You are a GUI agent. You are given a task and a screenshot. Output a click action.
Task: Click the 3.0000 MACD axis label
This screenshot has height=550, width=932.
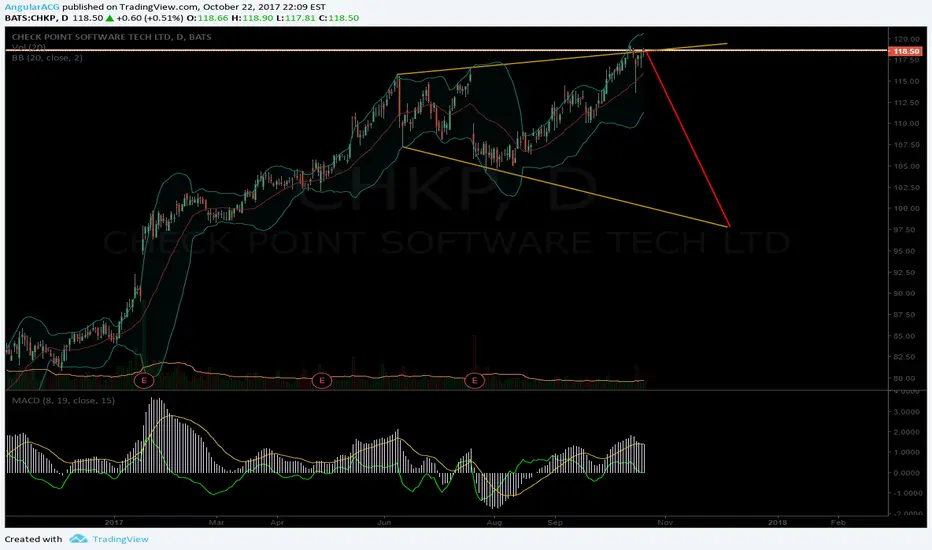pyautogui.click(x=907, y=411)
